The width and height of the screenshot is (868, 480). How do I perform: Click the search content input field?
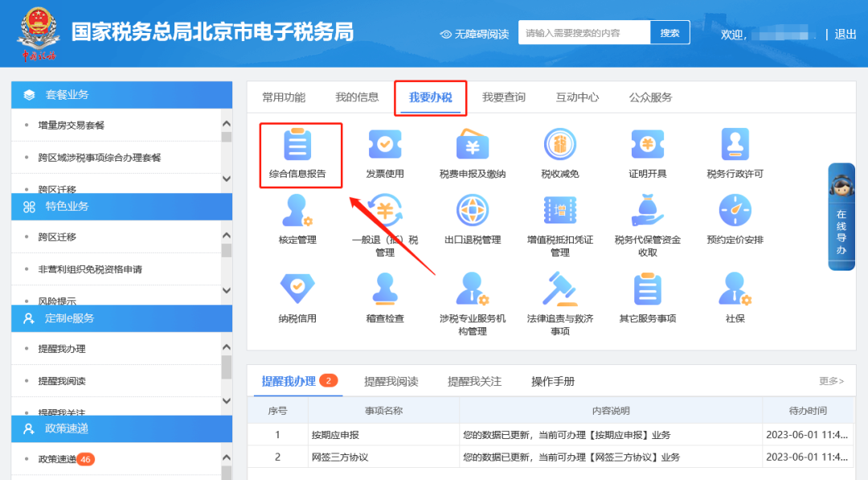click(584, 33)
